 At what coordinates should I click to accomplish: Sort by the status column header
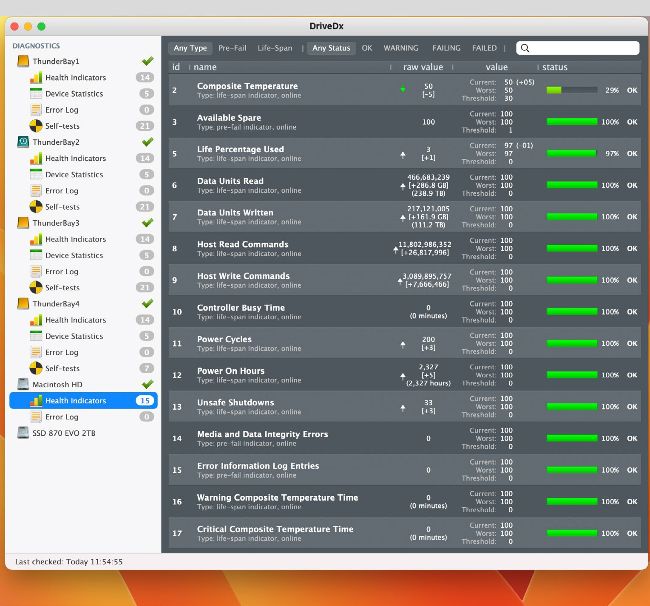coord(555,67)
